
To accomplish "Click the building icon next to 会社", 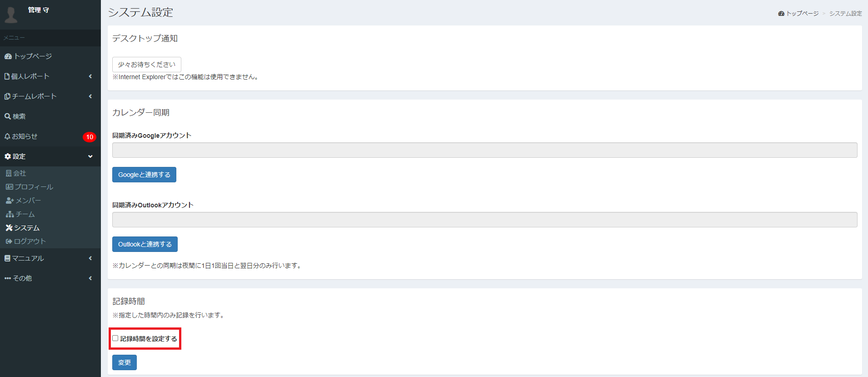I will 9,173.
